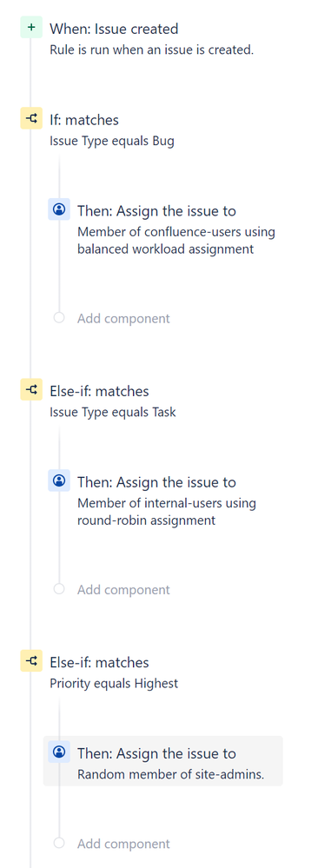
Task: Select Else-if condition for Priority Highest
Action: point(99,662)
